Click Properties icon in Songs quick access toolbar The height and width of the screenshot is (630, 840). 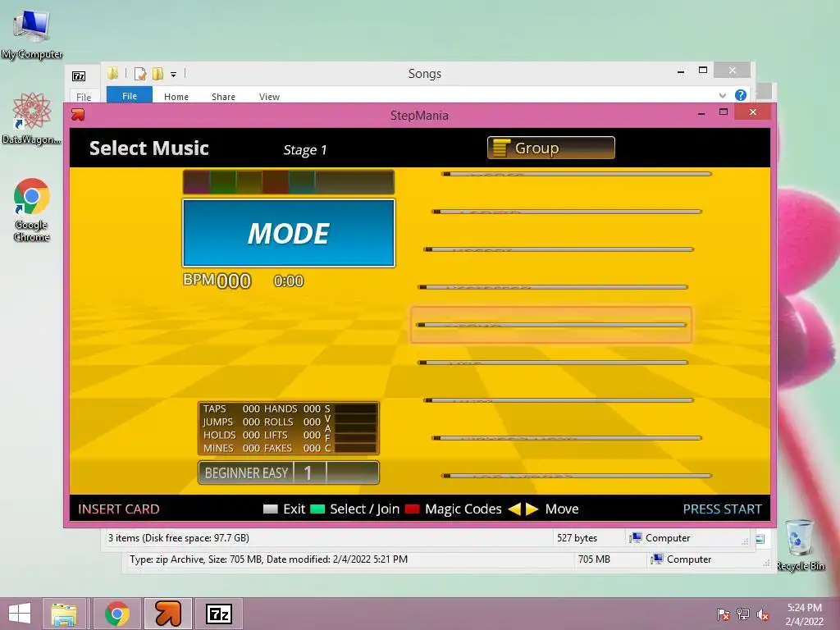(x=140, y=73)
